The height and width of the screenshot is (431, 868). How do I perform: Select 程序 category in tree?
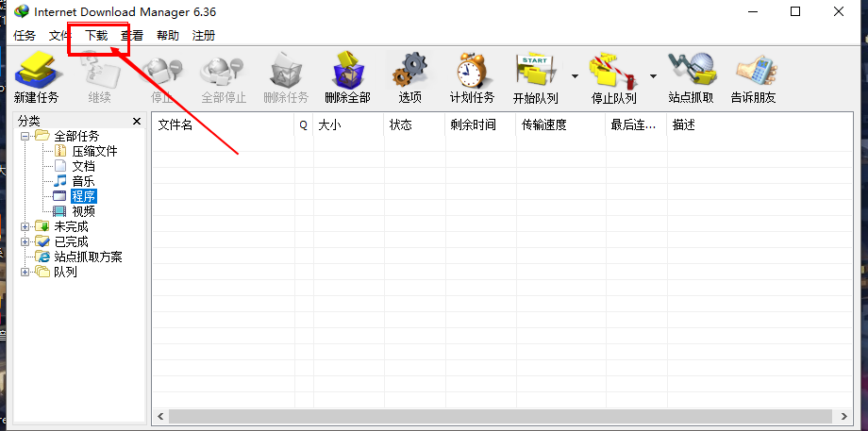pyautogui.click(x=84, y=196)
